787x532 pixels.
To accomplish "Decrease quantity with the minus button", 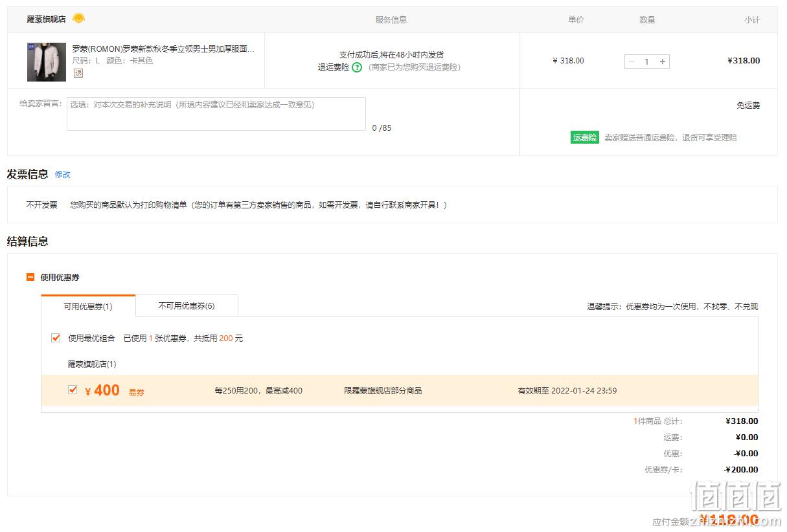I will tap(632, 61).
